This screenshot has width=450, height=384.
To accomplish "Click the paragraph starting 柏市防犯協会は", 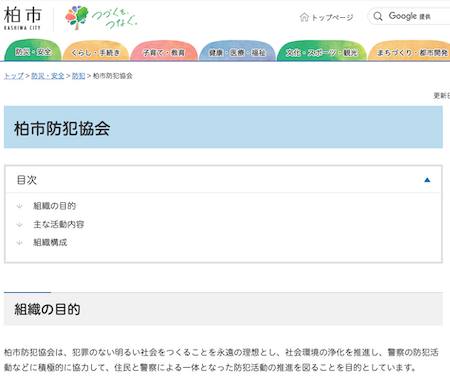I will click(221, 360).
